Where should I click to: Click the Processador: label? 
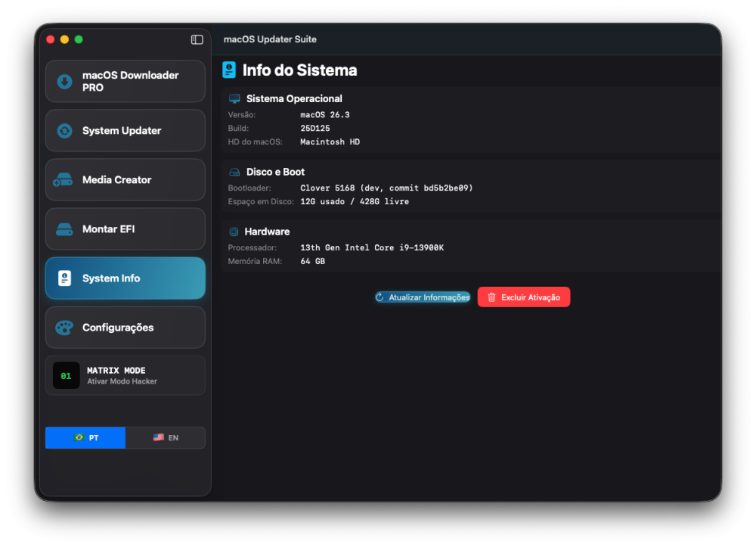[x=253, y=248]
